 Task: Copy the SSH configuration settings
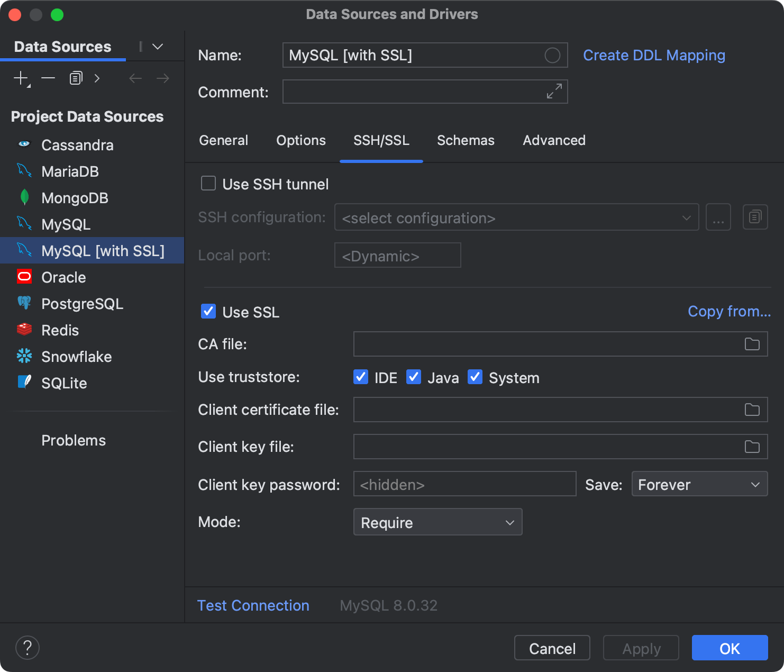[x=755, y=217]
